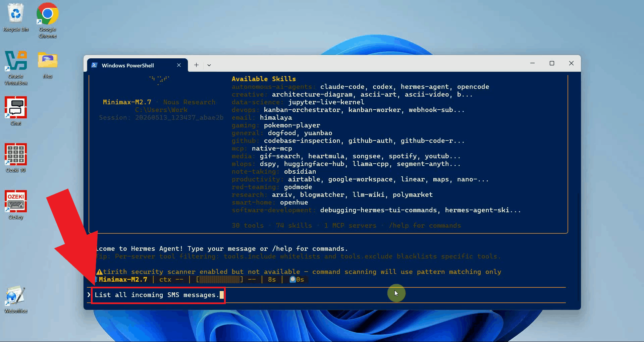Click 'debugging-hermes-tui-commands' skill text

378,210
